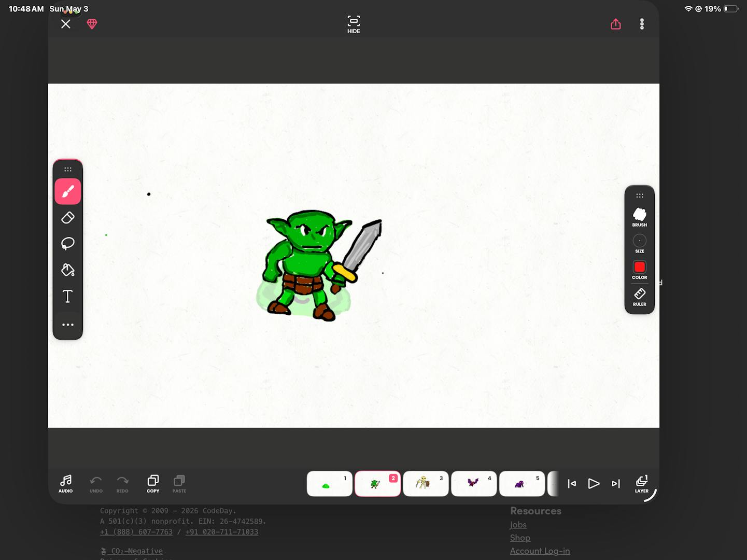Select frame 3 skeleton thumbnail
Screen dimensions: 747x560
point(426,484)
